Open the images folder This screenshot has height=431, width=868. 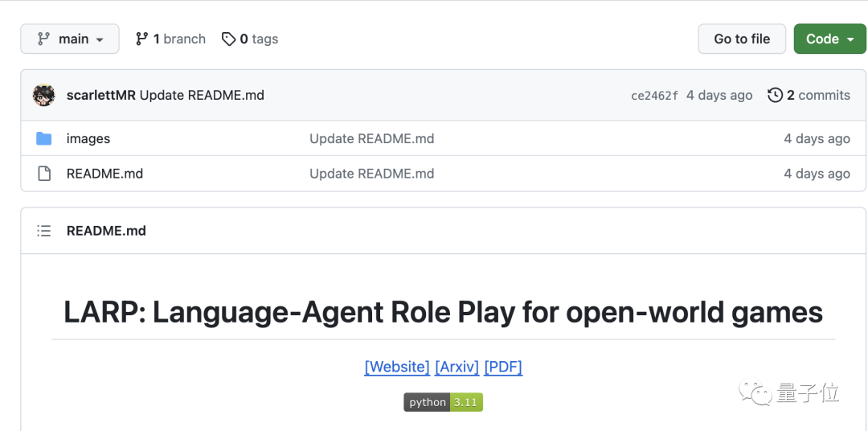(x=88, y=138)
